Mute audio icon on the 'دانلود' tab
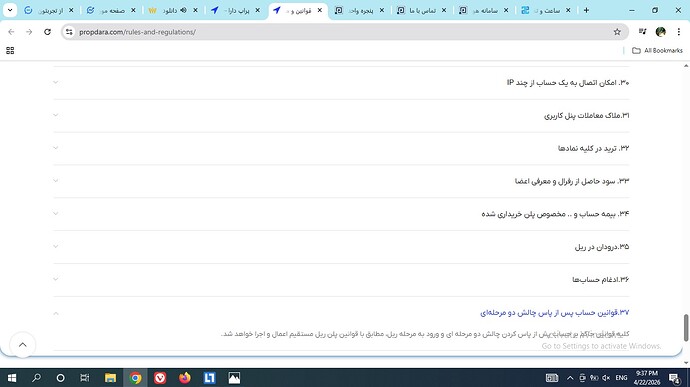The image size is (690, 387). [184, 10]
